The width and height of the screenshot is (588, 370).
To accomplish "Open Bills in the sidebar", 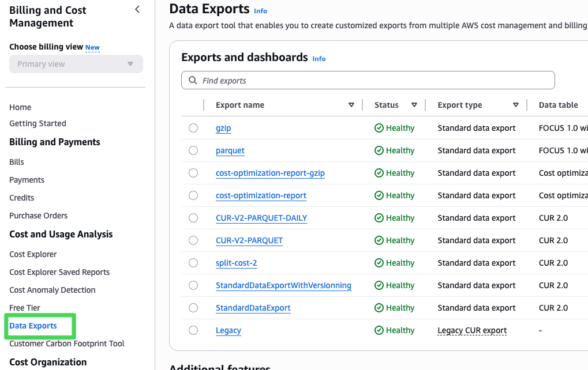I will coord(17,162).
